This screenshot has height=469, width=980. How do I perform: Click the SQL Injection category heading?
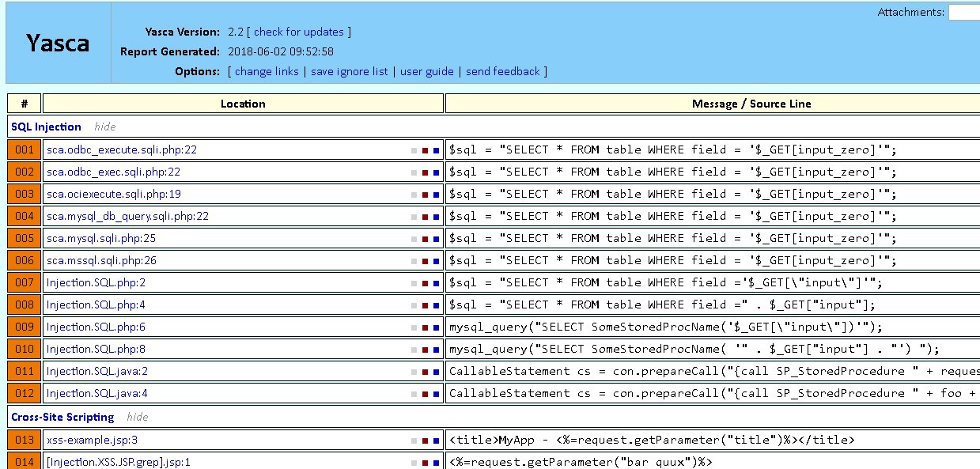(x=46, y=127)
